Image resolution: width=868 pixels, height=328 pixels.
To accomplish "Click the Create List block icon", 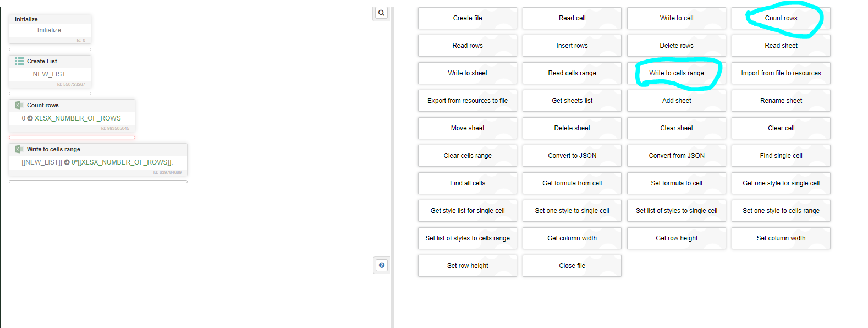I will [19, 61].
